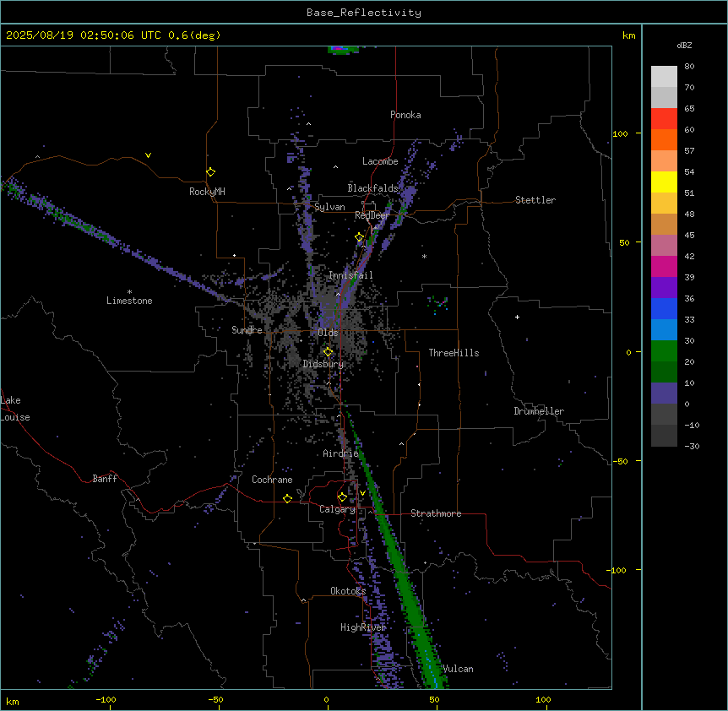The width and height of the screenshot is (728, 711).
Task: Click the Banff label
Action: (x=105, y=479)
